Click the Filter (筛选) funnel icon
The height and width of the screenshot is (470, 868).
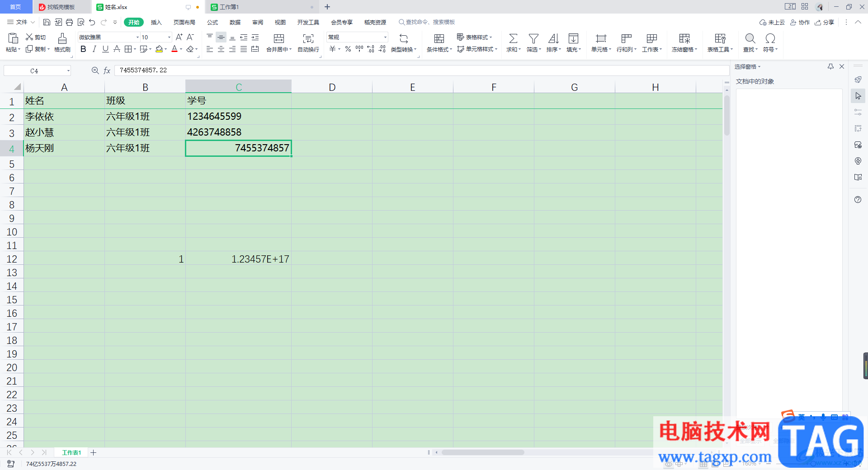tap(533, 38)
